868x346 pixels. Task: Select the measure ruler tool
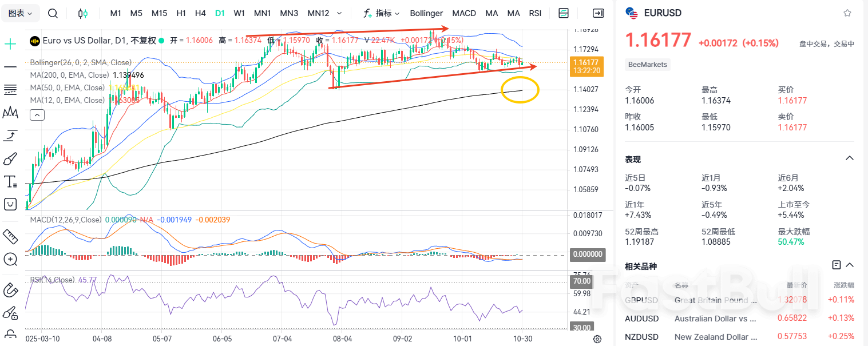tap(10, 236)
